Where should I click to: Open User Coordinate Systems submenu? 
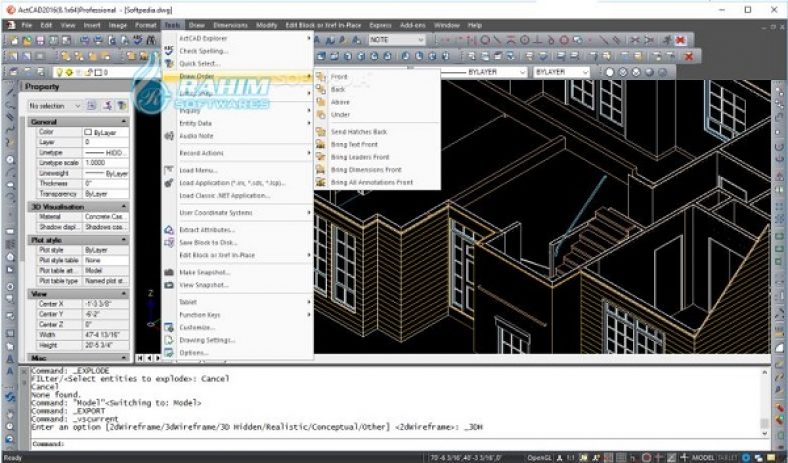coord(238,213)
